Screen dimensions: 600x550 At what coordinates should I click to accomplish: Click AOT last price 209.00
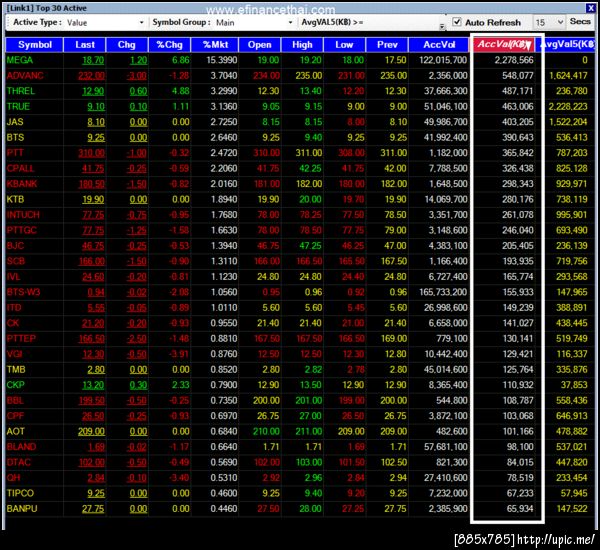coord(91,431)
